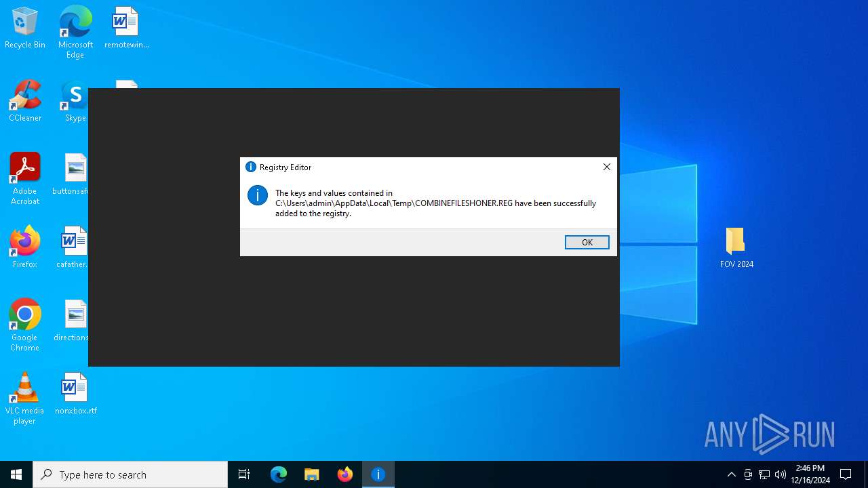Open File Explorer from the taskbar

pos(312,474)
